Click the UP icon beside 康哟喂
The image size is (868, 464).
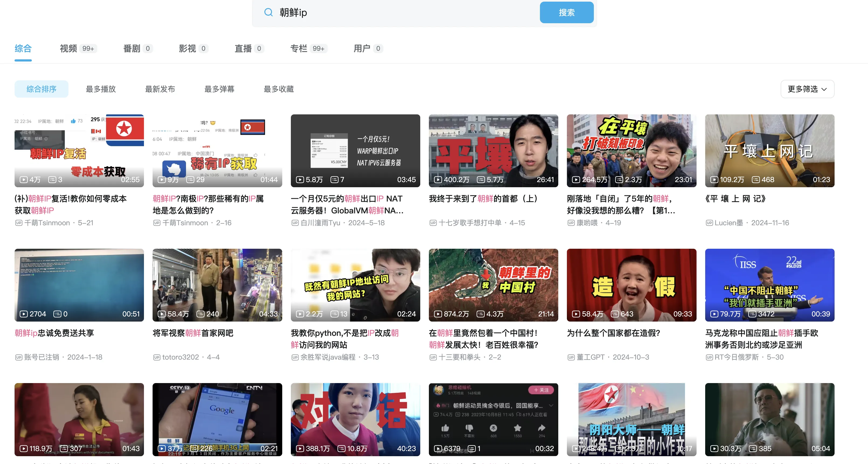click(571, 223)
